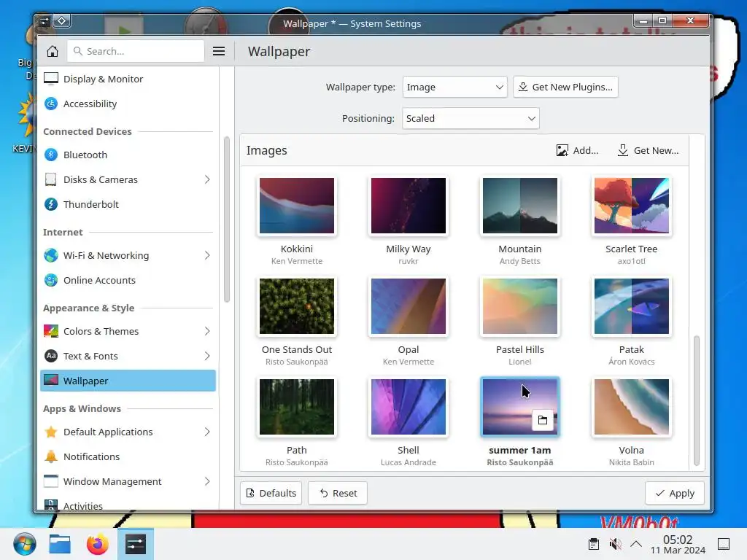
Task: Click the Get New Plugins button
Action: click(x=565, y=87)
